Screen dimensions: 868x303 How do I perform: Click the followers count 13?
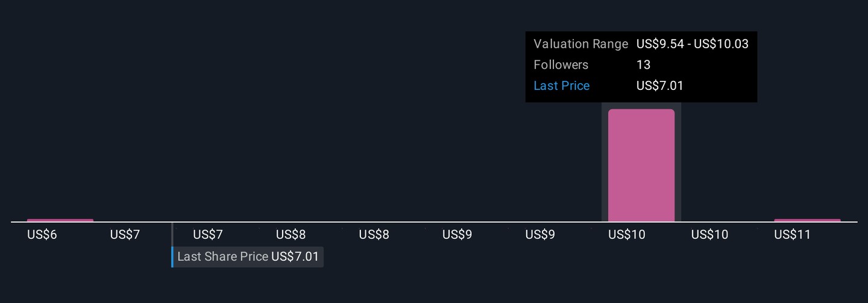tap(643, 65)
